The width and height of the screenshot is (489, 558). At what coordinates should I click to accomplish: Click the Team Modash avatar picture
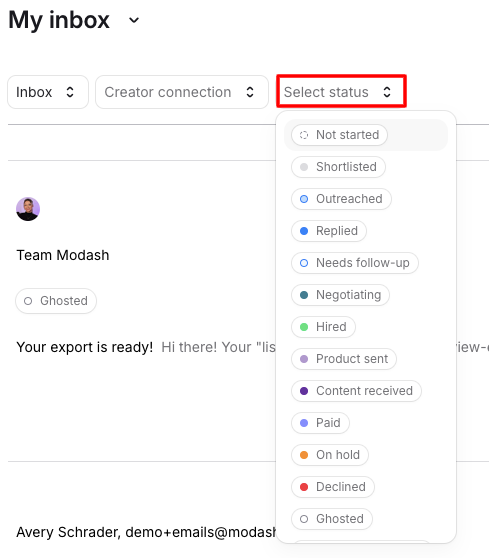[x=28, y=209]
